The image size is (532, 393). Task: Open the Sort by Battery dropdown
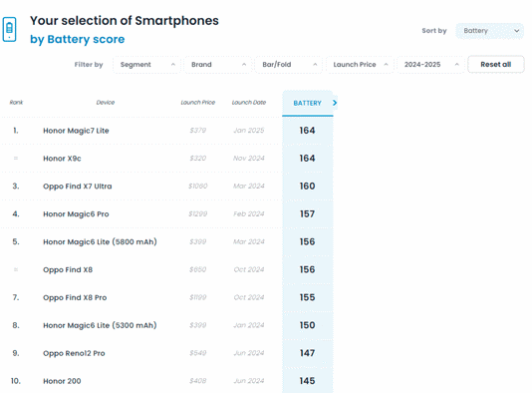coord(489,31)
